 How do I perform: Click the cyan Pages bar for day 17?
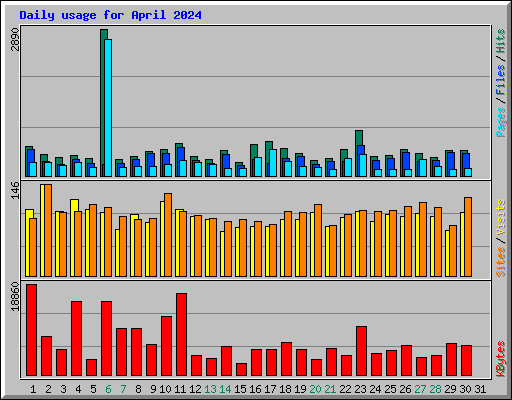273,163
